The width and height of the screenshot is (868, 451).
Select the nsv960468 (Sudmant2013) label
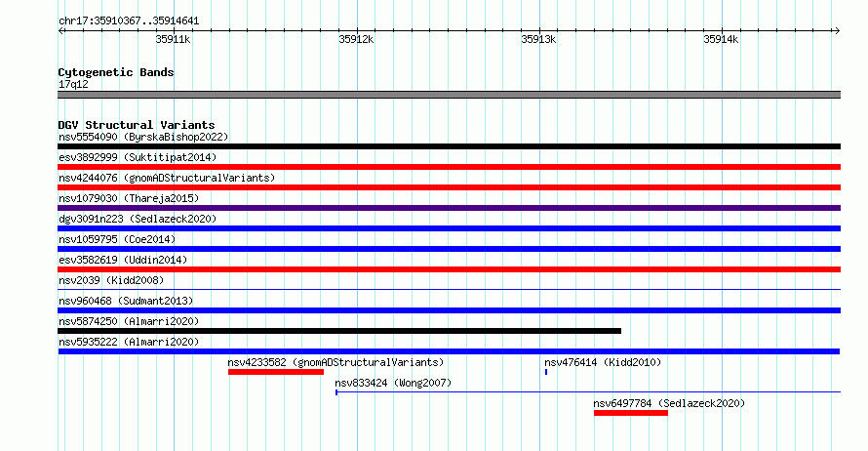click(x=126, y=301)
